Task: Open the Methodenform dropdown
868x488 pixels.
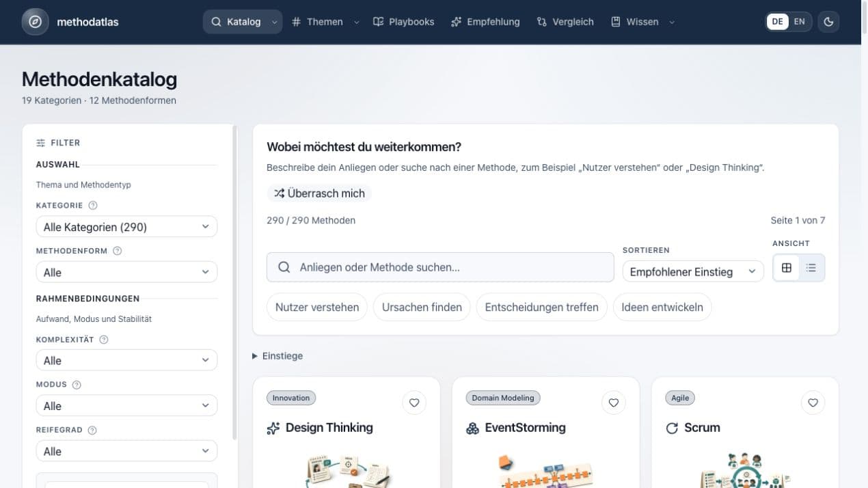Action: [x=126, y=272]
